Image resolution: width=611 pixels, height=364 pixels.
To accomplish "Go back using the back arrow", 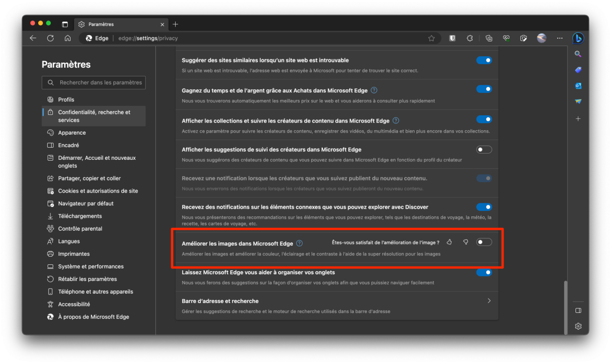I will point(33,38).
